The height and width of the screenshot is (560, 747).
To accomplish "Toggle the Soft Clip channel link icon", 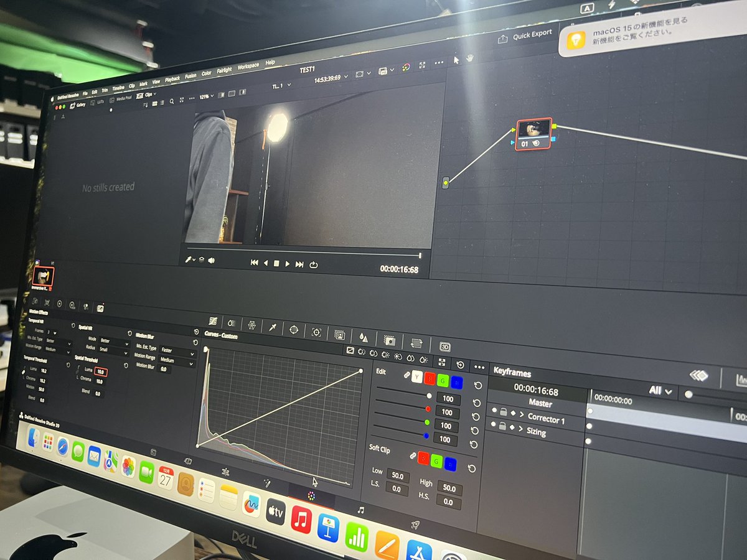I will click(x=411, y=456).
